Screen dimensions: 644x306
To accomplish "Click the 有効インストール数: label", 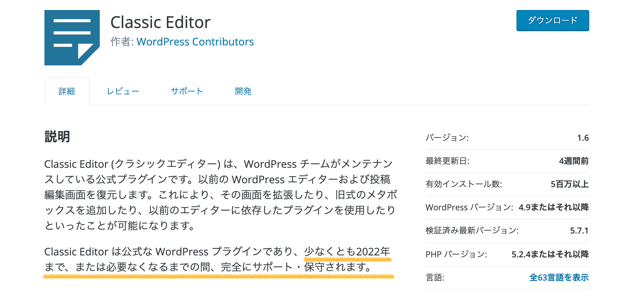I will (464, 184).
